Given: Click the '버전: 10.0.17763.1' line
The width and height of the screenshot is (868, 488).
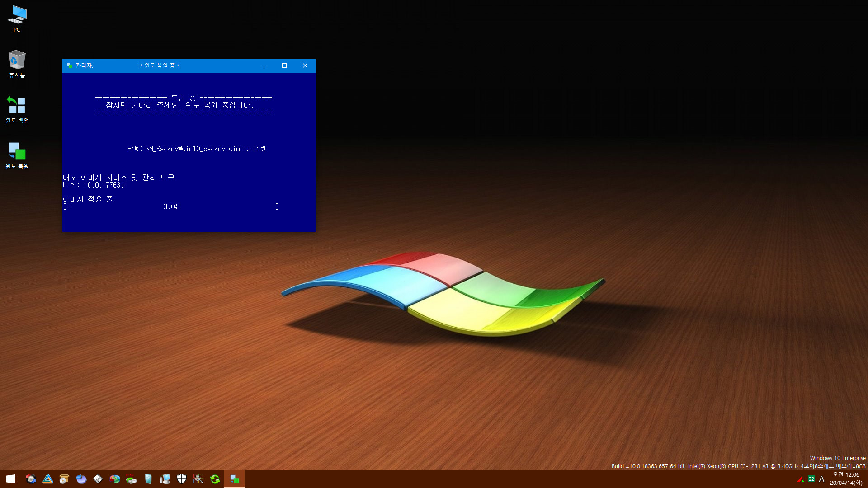Looking at the screenshot, I should pos(95,185).
